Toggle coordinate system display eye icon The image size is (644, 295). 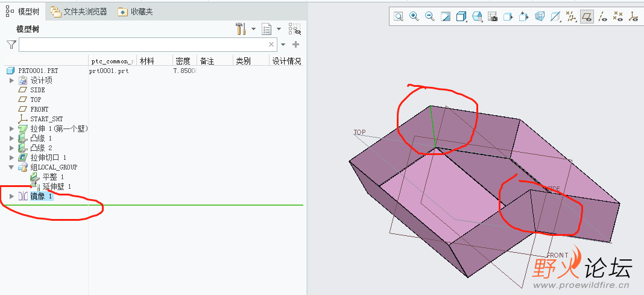coord(633,16)
